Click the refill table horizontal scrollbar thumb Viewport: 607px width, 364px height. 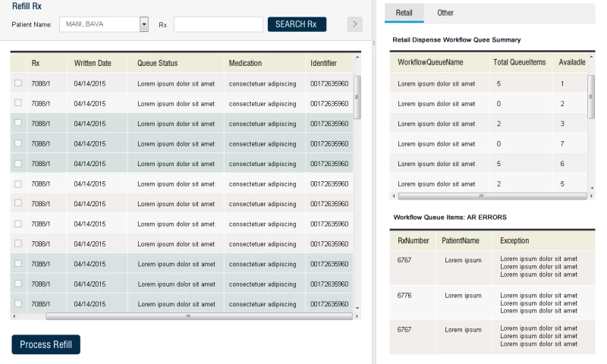[x=188, y=315]
